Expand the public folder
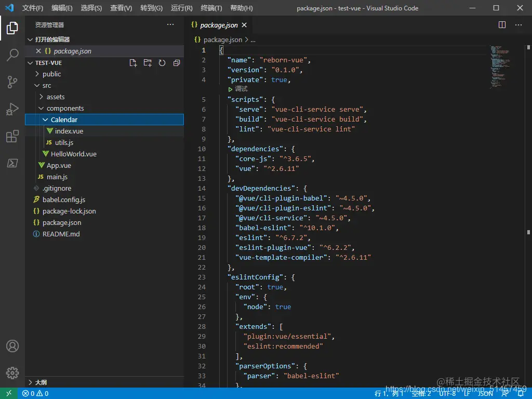532x399 pixels. pyautogui.click(x=104, y=74)
